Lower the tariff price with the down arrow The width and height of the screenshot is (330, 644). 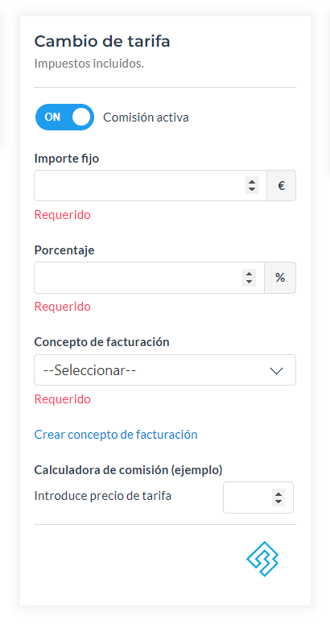click(x=278, y=502)
